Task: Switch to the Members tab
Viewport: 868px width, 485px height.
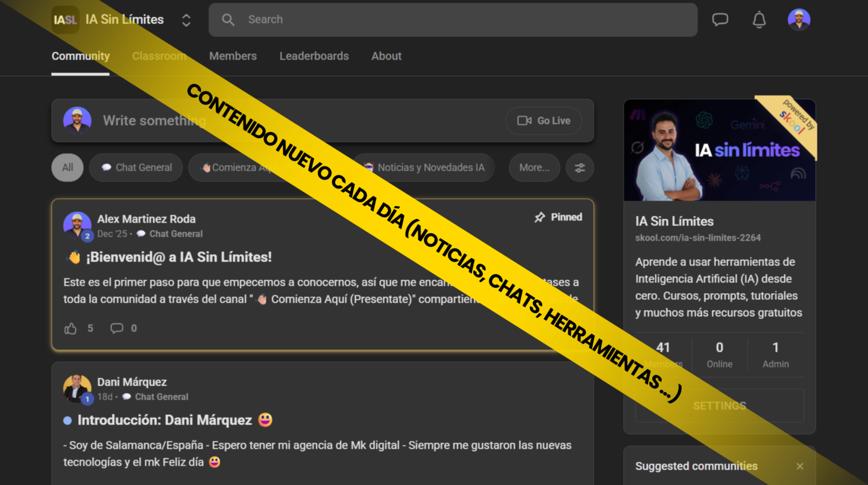Action: tap(233, 56)
